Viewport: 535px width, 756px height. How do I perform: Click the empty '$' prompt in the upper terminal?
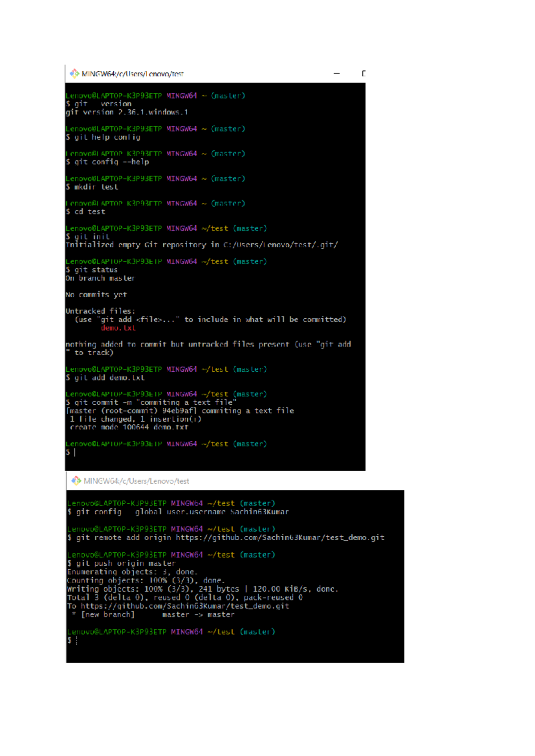pos(70,452)
